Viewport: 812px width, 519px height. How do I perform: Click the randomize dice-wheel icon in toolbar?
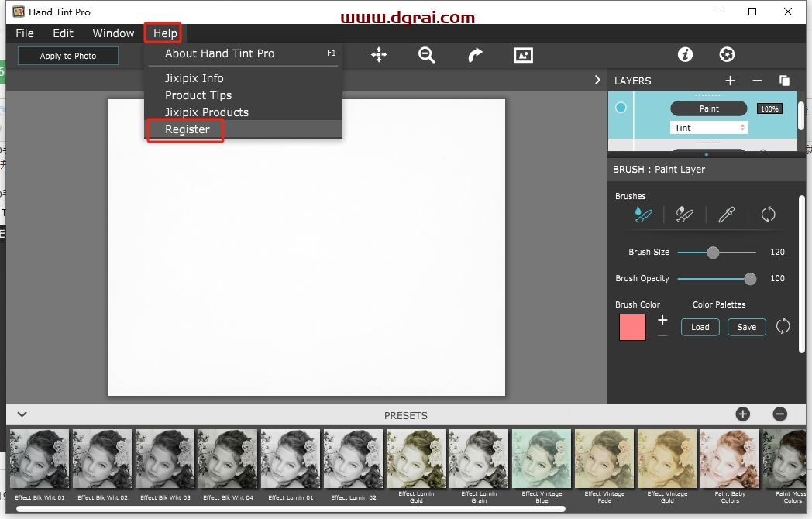[x=727, y=54]
